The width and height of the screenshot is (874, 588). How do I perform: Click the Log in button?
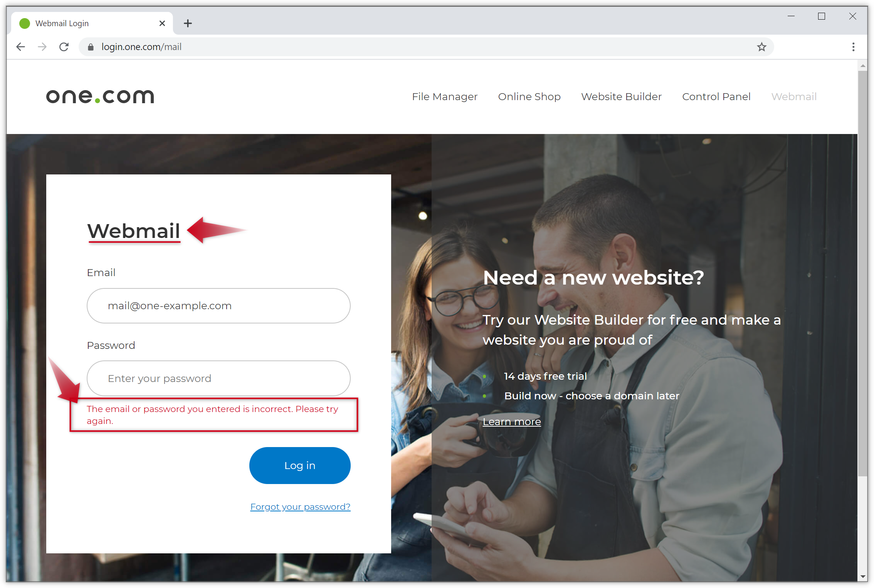point(299,465)
